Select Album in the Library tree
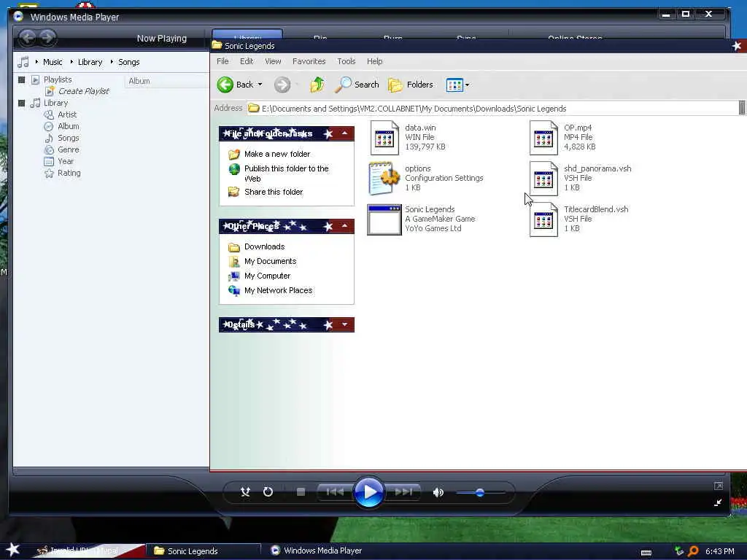This screenshot has width=747, height=560. pyautogui.click(x=68, y=126)
